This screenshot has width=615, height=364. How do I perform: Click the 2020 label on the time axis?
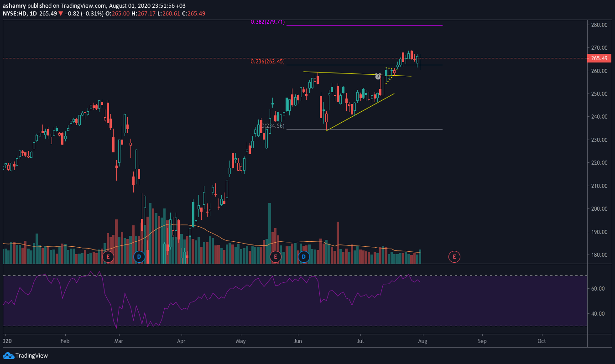(x=6, y=341)
